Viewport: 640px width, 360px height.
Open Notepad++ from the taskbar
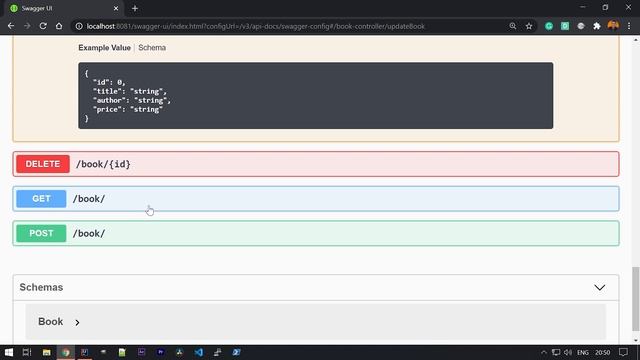click(x=122, y=352)
